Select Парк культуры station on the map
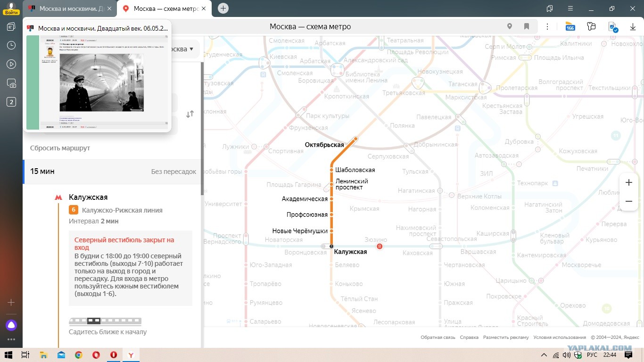The width and height of the screenshot is (644, 362). 328,116
